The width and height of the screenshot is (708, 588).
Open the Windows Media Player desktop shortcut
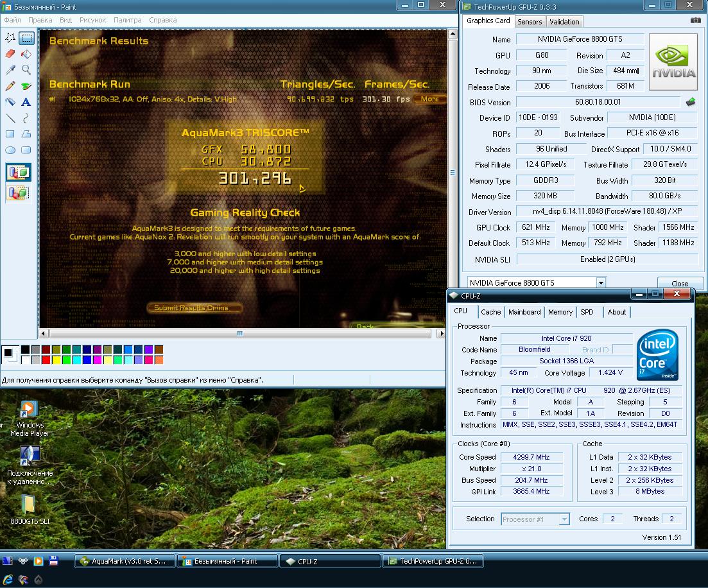[x=30, y=419]
